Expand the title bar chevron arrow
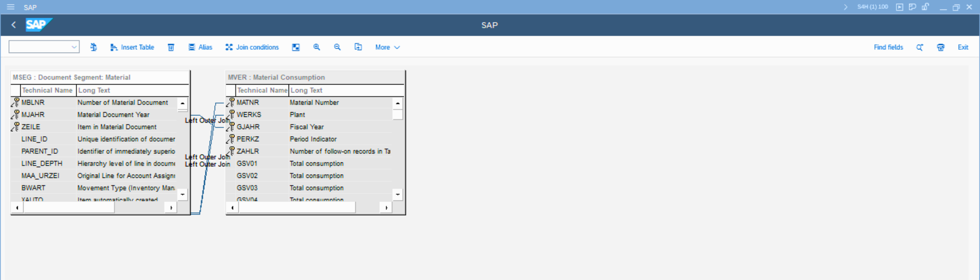Viewport: 980px width, 280px height. coord(845,7)
